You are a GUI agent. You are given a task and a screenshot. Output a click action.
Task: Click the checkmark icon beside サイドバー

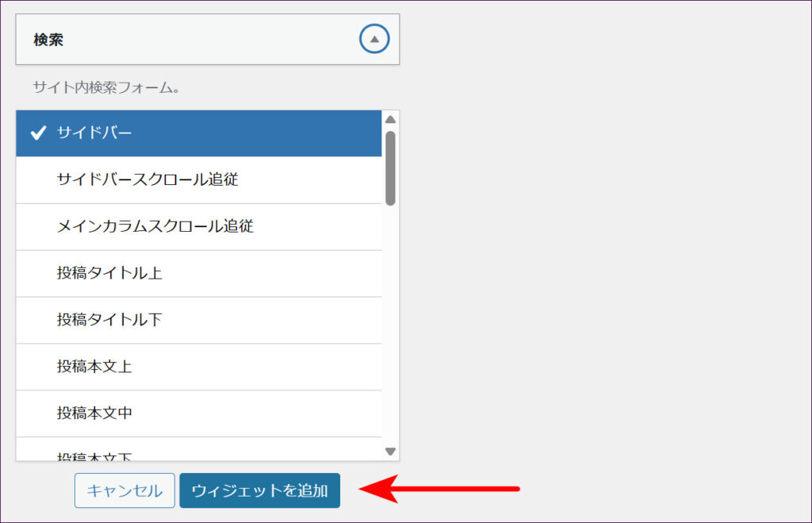[37, 133]
